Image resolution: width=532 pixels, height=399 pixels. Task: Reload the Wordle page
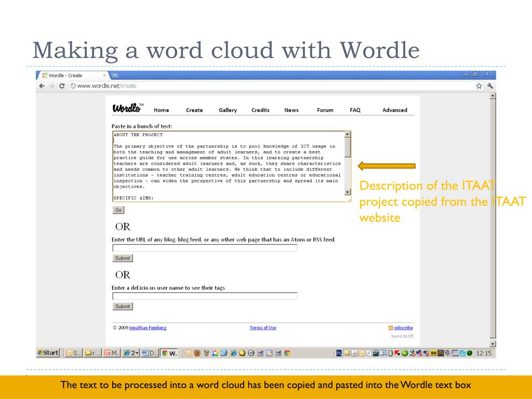[x=62, y=86]
